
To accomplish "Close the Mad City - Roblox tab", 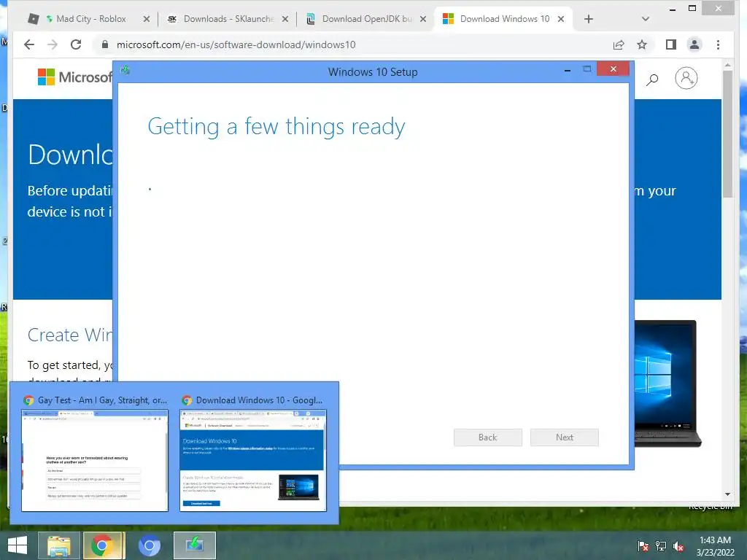I will [146, 19].
